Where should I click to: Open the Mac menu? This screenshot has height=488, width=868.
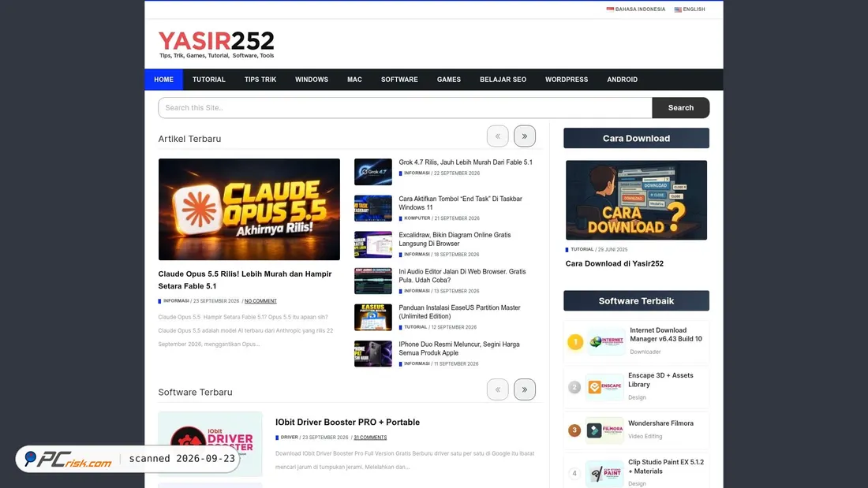(354, 80)
